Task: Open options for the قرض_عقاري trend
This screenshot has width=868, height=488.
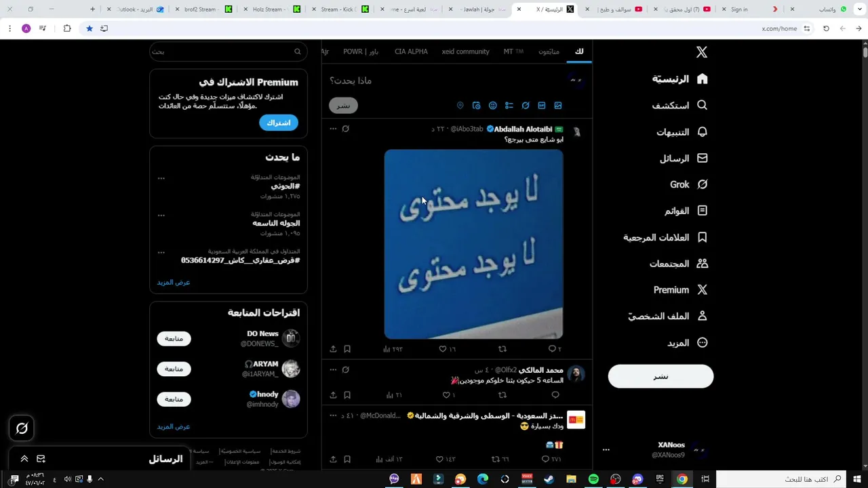Action: click(x=161, y=252)
